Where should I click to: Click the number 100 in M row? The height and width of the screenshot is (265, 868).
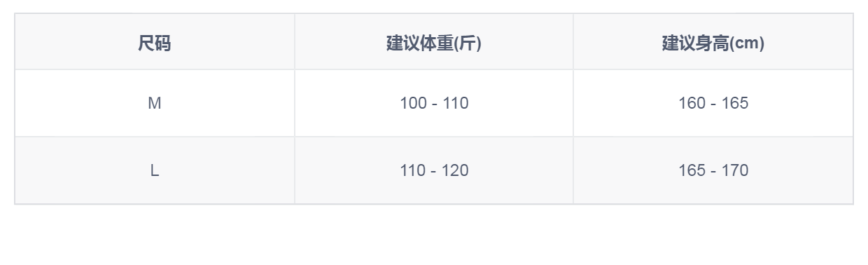click(x=413, y=103)
